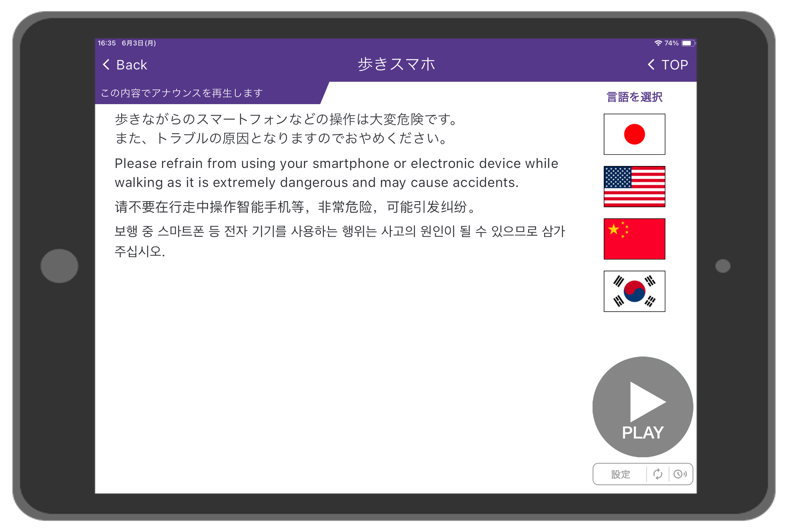The height and width of the screenshot is (532, 788).
Task: Tap the Japanese flag language toggle
Action: pyautogui.click(x=634, y=134)
